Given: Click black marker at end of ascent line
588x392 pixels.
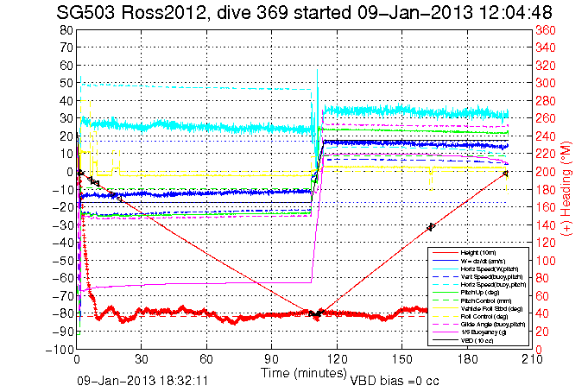Looking at the screenshot, I should coord(505,174).
